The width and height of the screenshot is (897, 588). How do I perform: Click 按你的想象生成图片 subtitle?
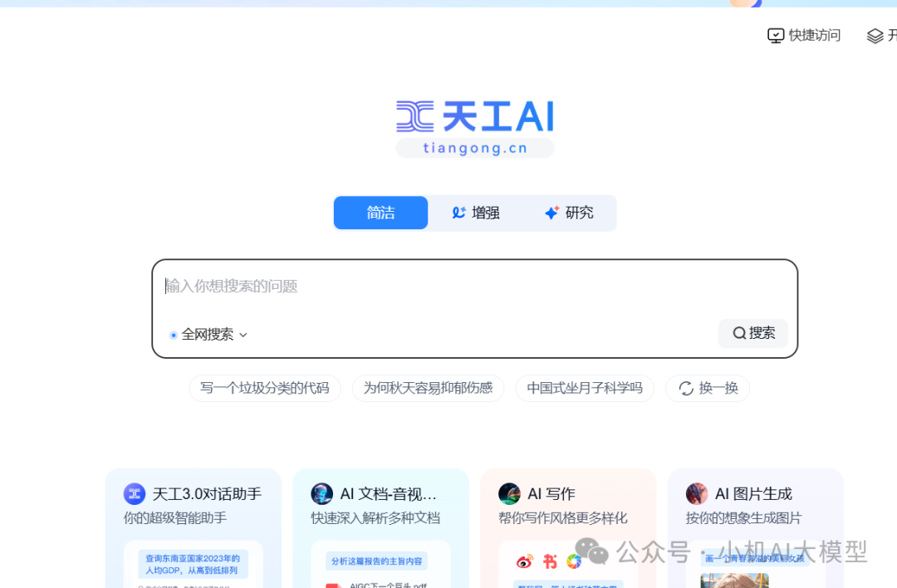(743, 518)
